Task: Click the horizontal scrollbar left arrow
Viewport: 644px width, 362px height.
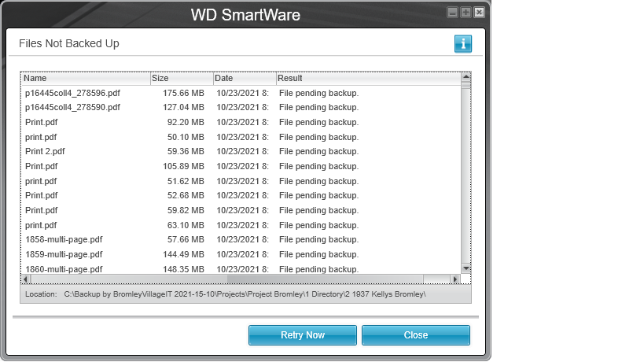Action: pos(25,279)
